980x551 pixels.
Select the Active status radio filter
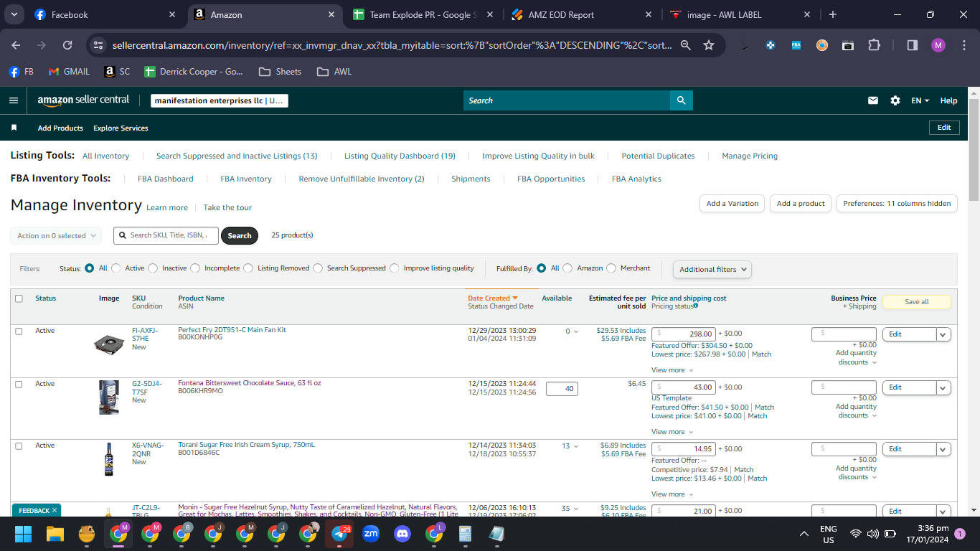[x=116, y=268]
